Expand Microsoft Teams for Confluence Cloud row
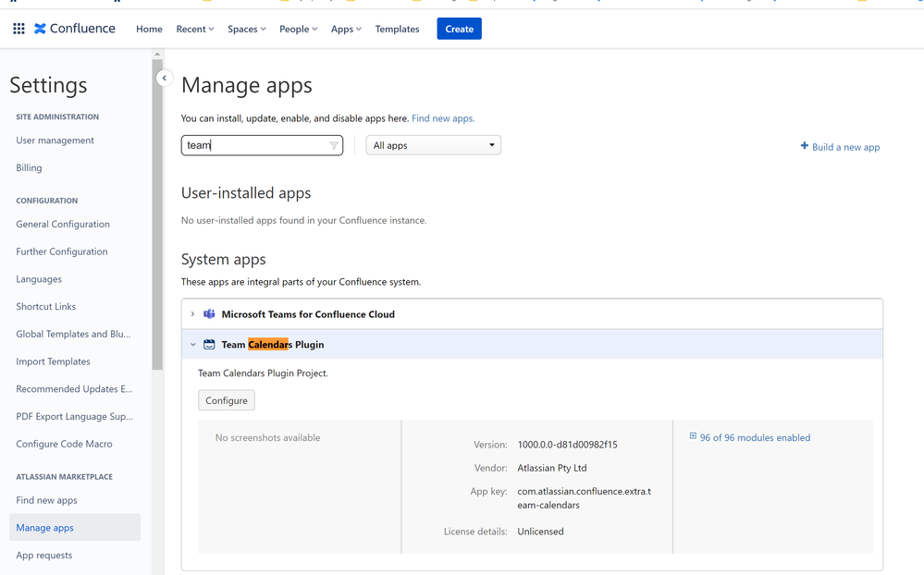 (193, 314)
